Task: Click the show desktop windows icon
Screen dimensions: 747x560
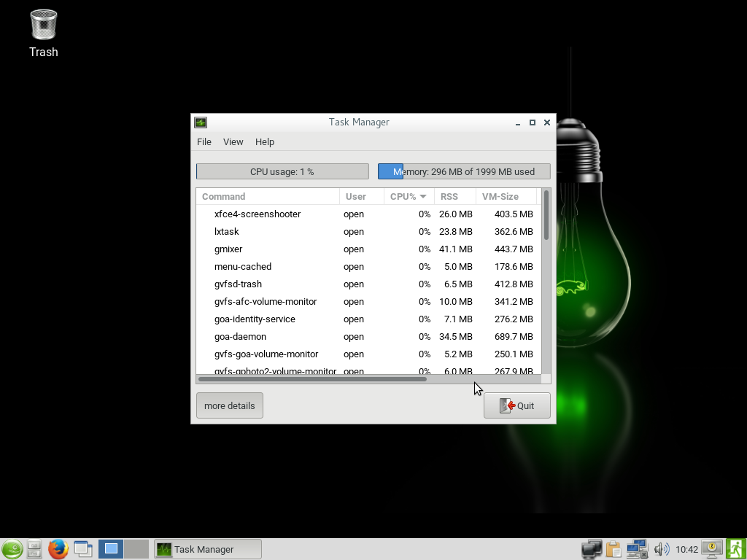Action: [83, 549]
